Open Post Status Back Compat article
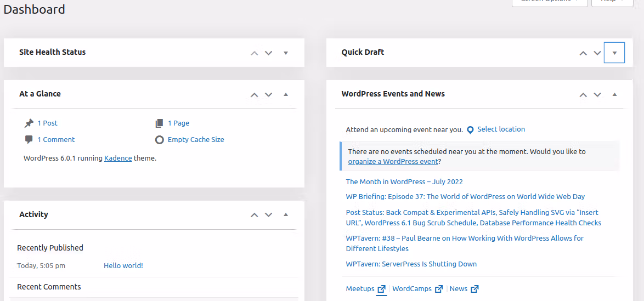The width and height of the screenshot is (644, 301). click(x=473, y=218)
